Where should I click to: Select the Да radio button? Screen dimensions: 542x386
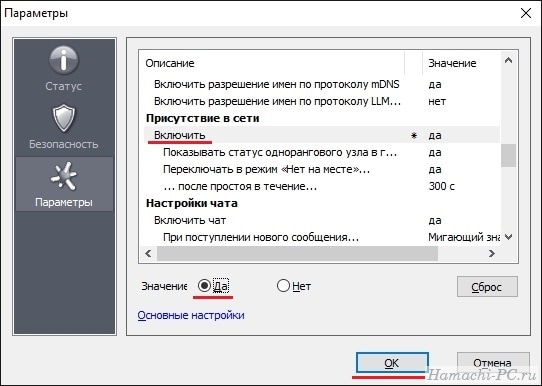[204, 286]
